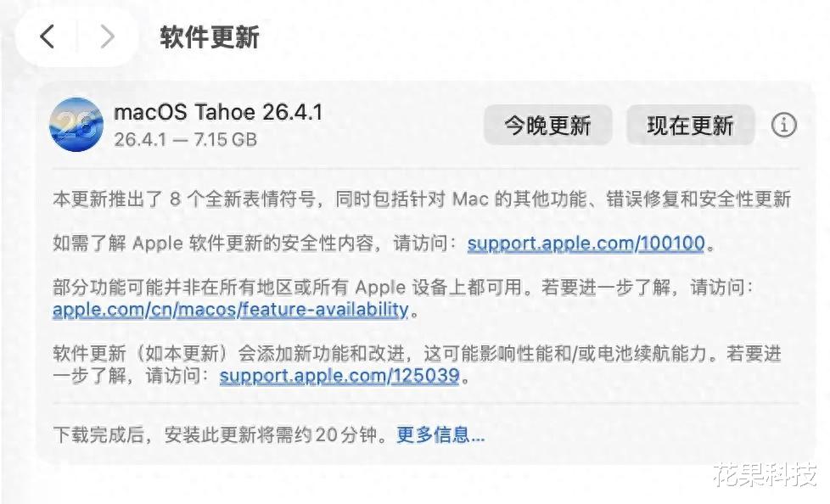This screenshot has height=504, width=830.
Task: Click the 电池续航能力 notice paragraph
Action: tap(416, 354)
